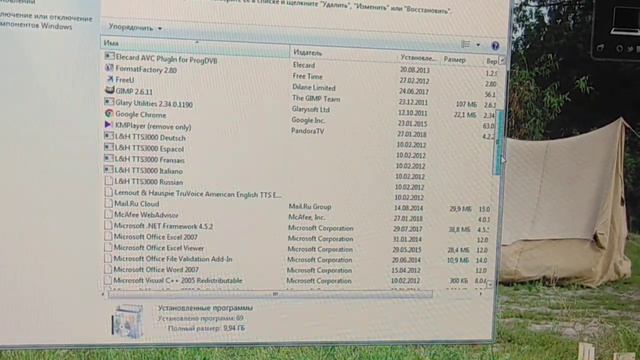The height and width of the screenshot is (360, 640).
Task: Click the Office File Validation Add-In icon
Action: 108,258
